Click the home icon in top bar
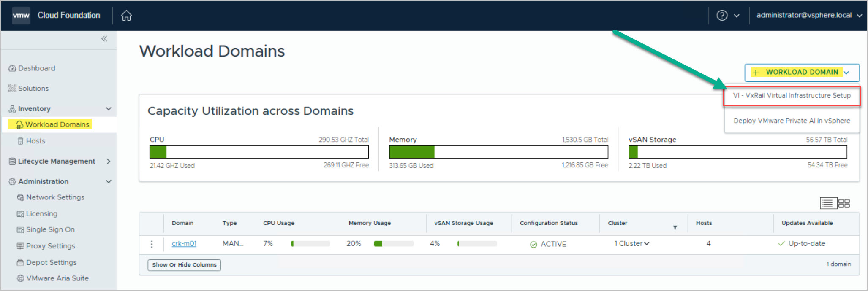 126,16
